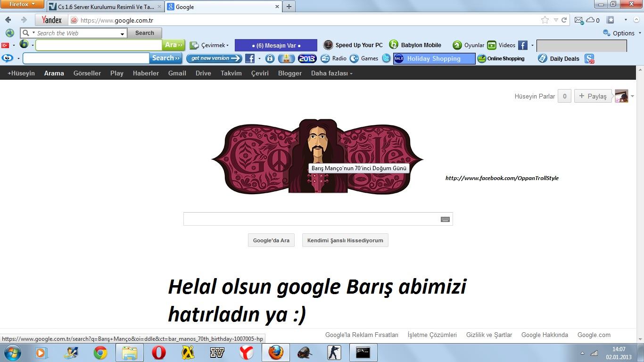Expand the Daha fazlası menu

332,73
